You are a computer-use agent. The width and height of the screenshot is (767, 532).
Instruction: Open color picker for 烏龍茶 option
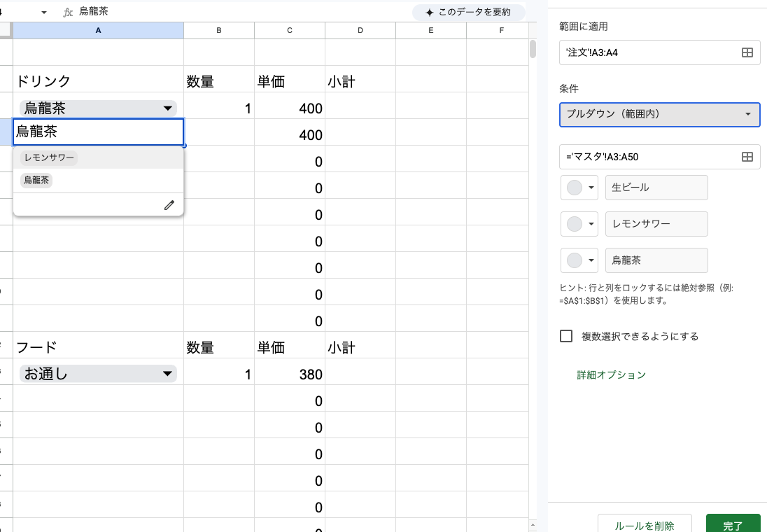(x=579, y=260)
